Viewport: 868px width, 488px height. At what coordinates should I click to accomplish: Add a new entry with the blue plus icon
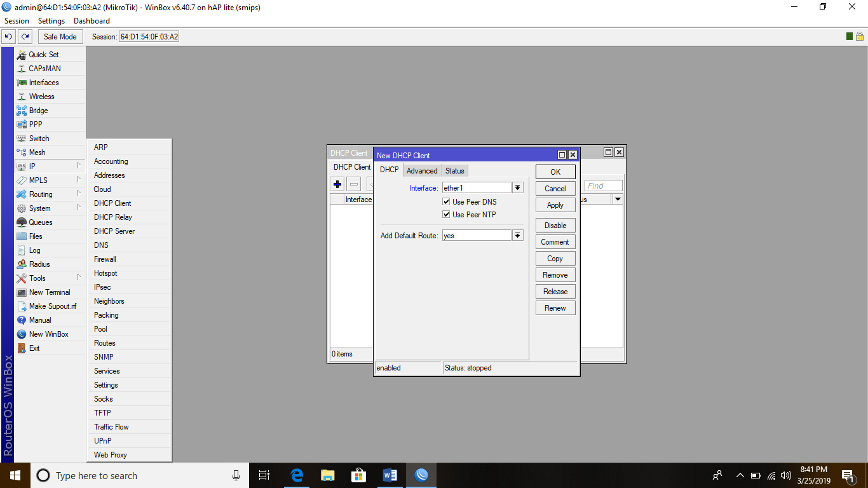click(x=337, y=185)
